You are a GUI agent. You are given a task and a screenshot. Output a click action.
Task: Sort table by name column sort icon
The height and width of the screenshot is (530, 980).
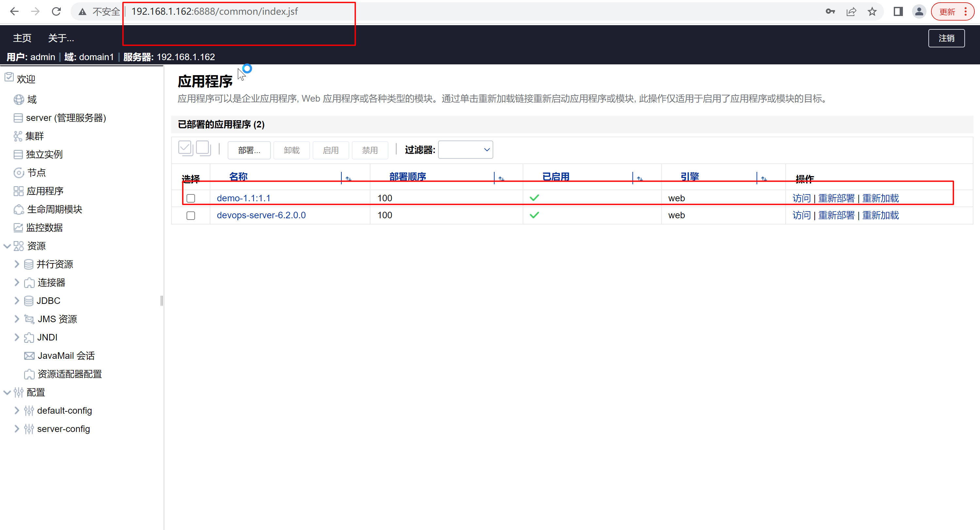point(348,178)
